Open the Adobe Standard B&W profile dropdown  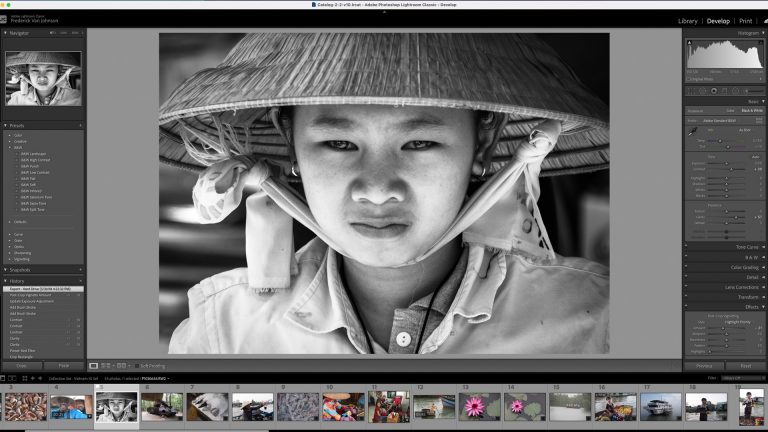click(720, 120)
